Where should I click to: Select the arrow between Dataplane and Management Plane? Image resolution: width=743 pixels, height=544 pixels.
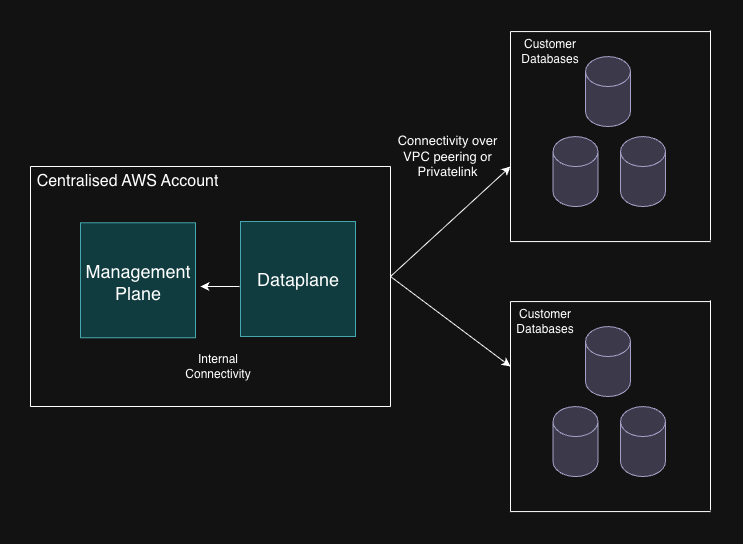pyautogui.click(x=220, y=287)
